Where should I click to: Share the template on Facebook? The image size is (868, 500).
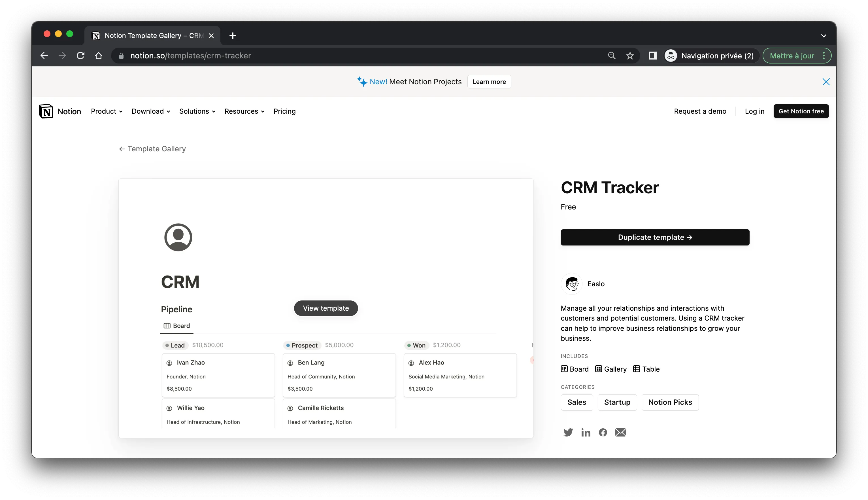[603, 432]
